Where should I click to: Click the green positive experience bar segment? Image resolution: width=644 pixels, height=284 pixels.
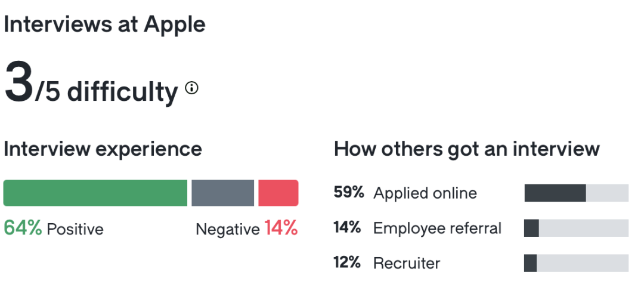point(95,193)
